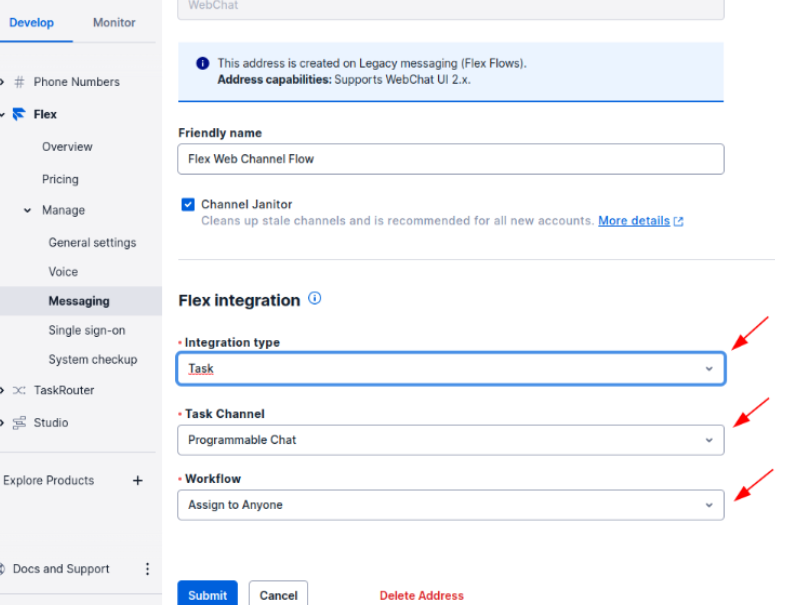800x605 pixels.
Task: Expand the TaskRouter sidebar section
Action: pos(2,390)
